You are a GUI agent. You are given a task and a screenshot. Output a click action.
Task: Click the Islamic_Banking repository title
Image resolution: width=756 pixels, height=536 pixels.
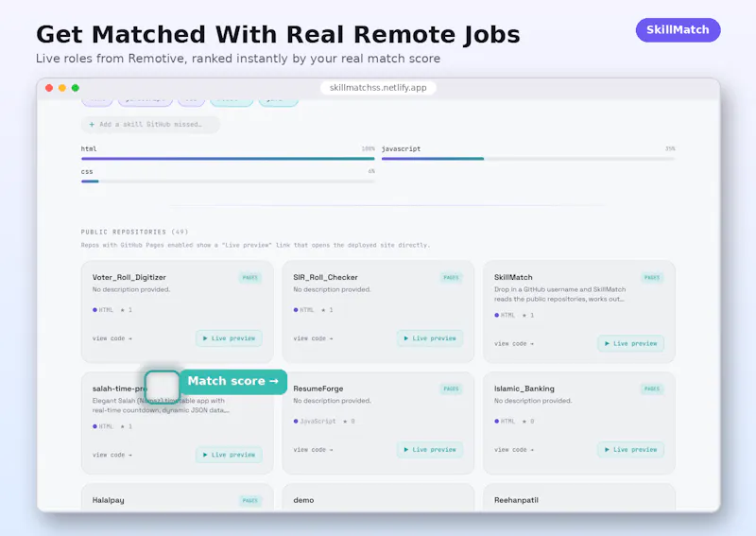click(x=524, y=389)
